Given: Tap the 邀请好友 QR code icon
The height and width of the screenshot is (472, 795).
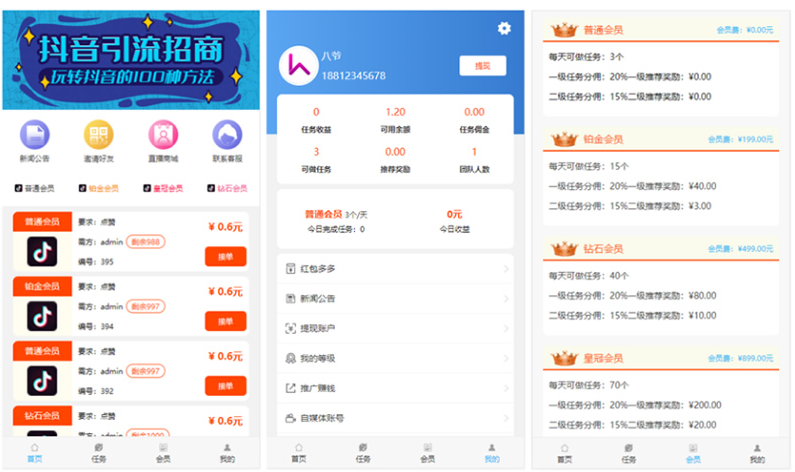Looking at the screenshot, I should (x=99, y=134).
